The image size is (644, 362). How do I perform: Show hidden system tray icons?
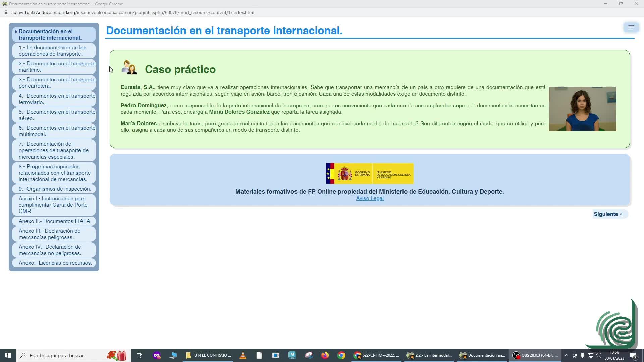click(x=566, y=355)
